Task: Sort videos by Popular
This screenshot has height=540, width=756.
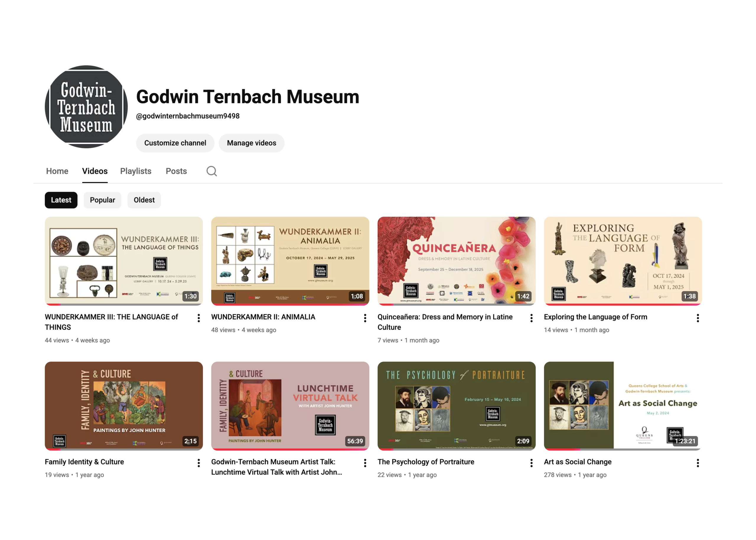Action: [x=102, y=200]
